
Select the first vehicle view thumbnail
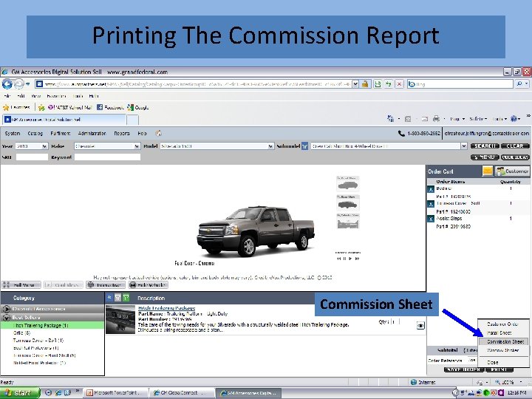coord(348,183)
